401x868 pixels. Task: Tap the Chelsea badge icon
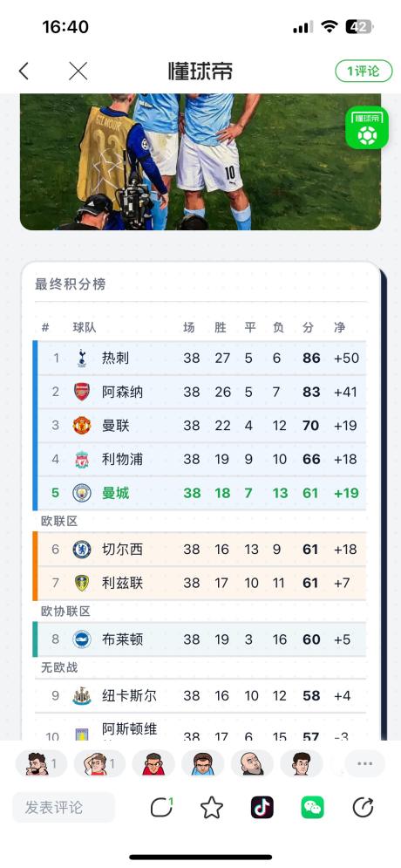tap(82, 549)
